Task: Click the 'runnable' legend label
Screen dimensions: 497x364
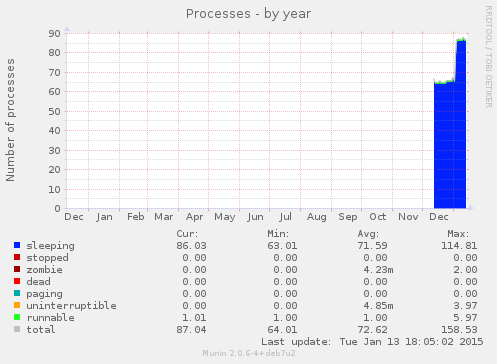Action: tap(51, 318)
